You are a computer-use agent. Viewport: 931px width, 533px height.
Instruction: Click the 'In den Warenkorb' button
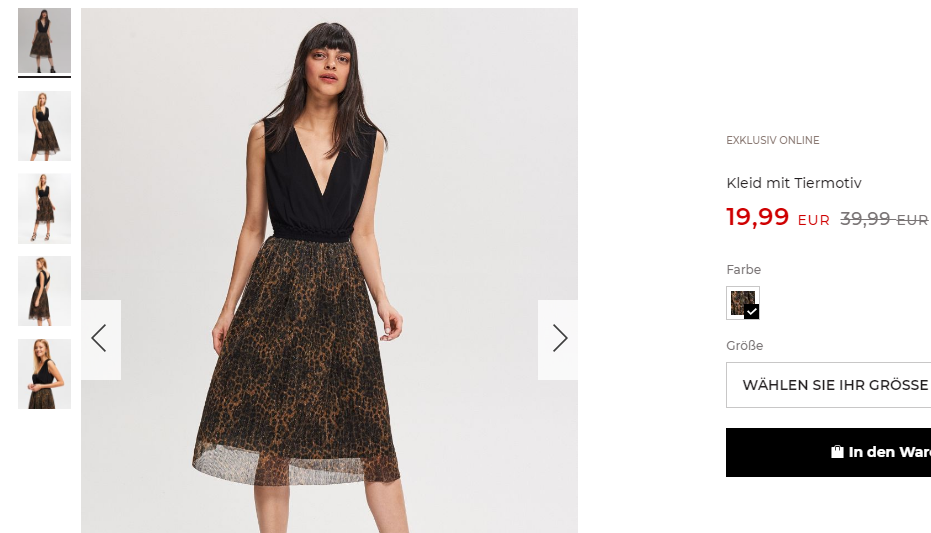pos(828,452)
